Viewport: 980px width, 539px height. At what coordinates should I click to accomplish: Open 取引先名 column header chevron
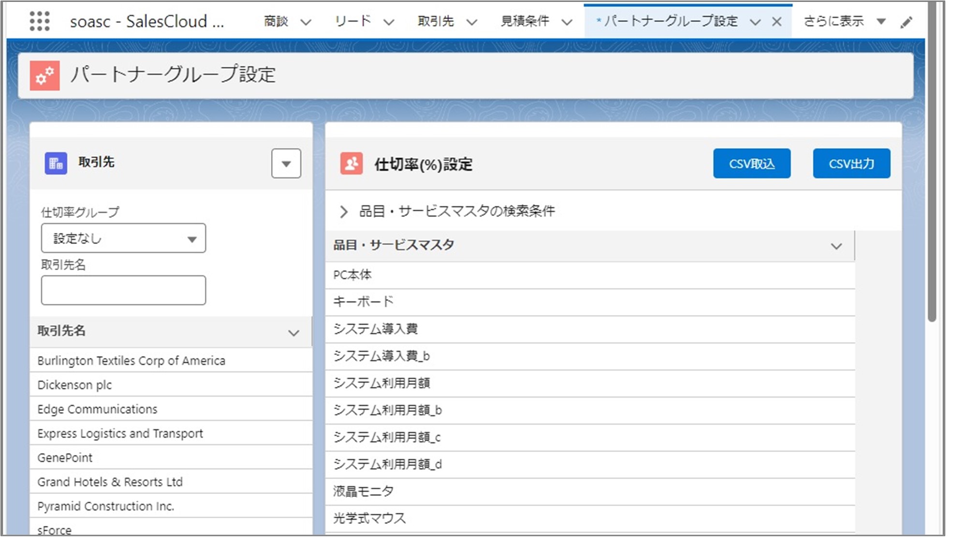(293, 333)
